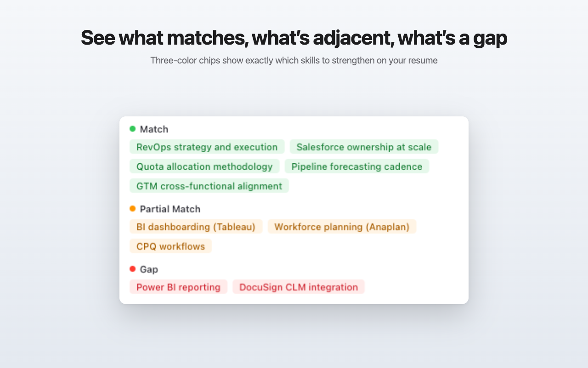Viewport: 588px width, 368px height.
Task: Choose the CPQ workflows chip
Action: pos(170,246)
